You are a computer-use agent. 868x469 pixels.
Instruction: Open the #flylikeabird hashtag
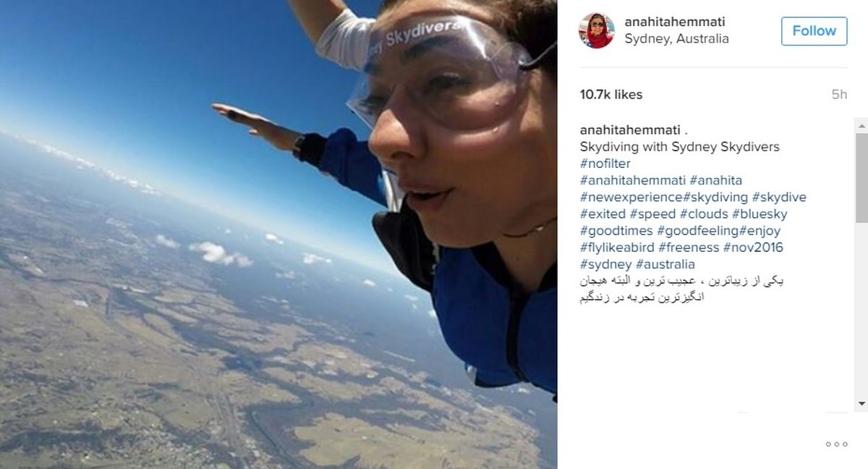[617, 248]
